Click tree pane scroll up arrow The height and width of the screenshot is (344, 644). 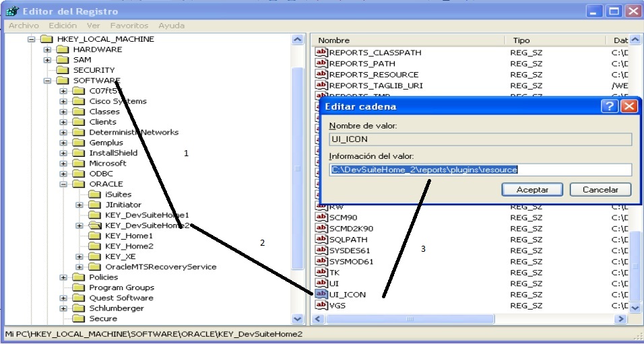point(297,40)
